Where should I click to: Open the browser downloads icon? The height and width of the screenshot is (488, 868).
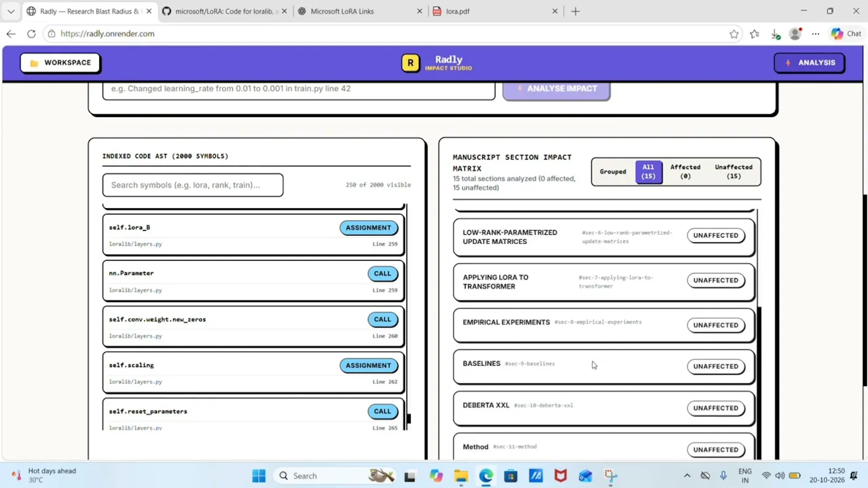[x=775, y=34]
